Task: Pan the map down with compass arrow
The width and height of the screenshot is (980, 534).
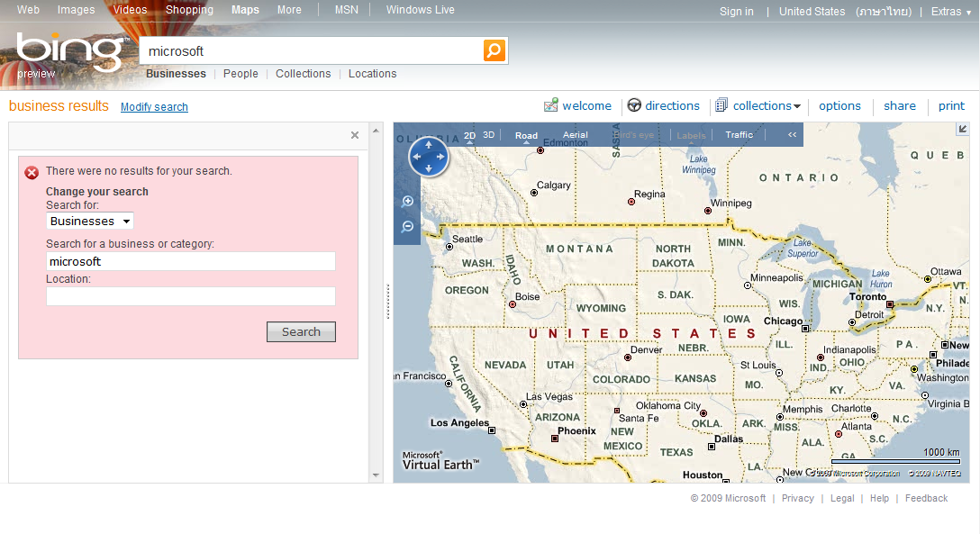Action: click(x=429, y=168)
